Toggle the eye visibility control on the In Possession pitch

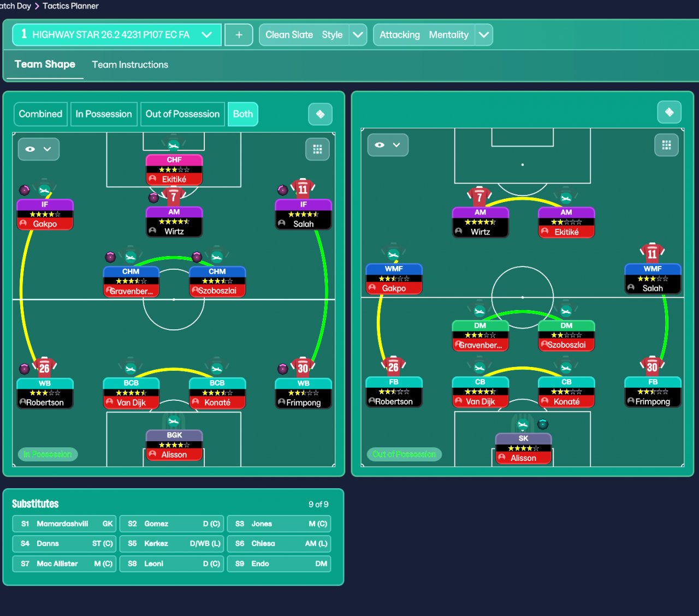pos(39,149)
